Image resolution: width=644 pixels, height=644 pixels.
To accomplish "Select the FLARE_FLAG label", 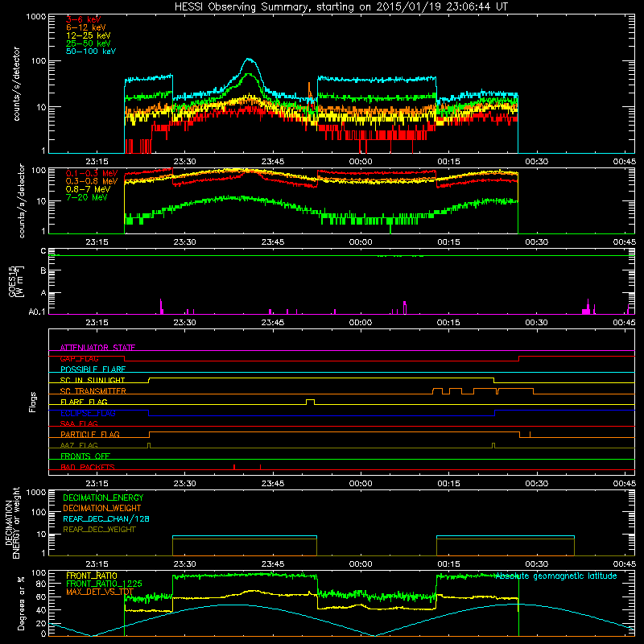I will click(84, 402).
